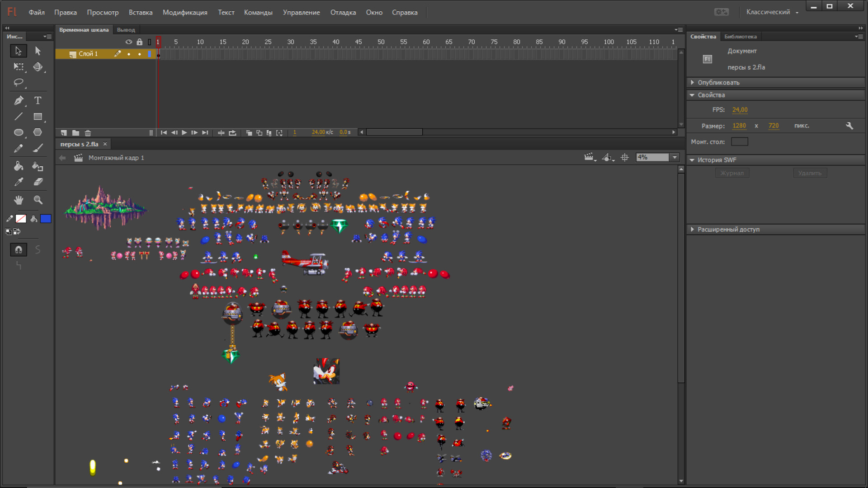Select the Zoom magnifier tool
The height and width of the screenshot is (488, 868).
coord(38,200)
